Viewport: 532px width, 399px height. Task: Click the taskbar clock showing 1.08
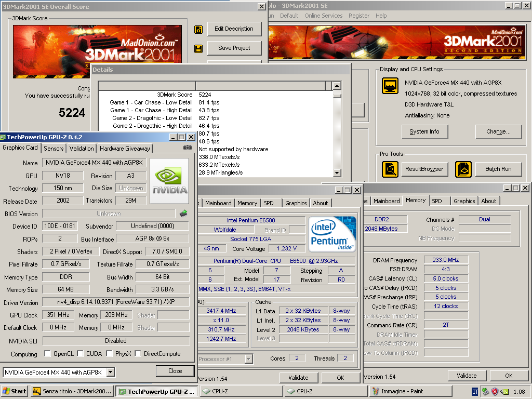pos(519,392)
